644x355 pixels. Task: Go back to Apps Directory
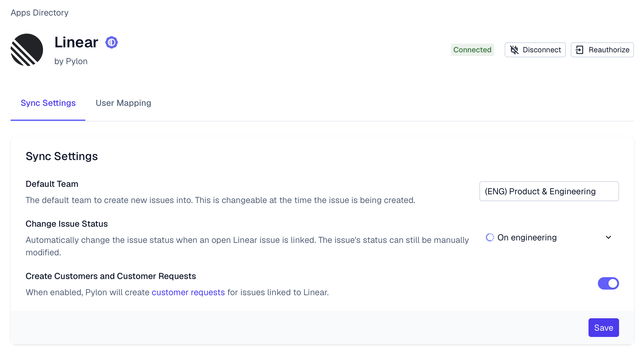40,13
